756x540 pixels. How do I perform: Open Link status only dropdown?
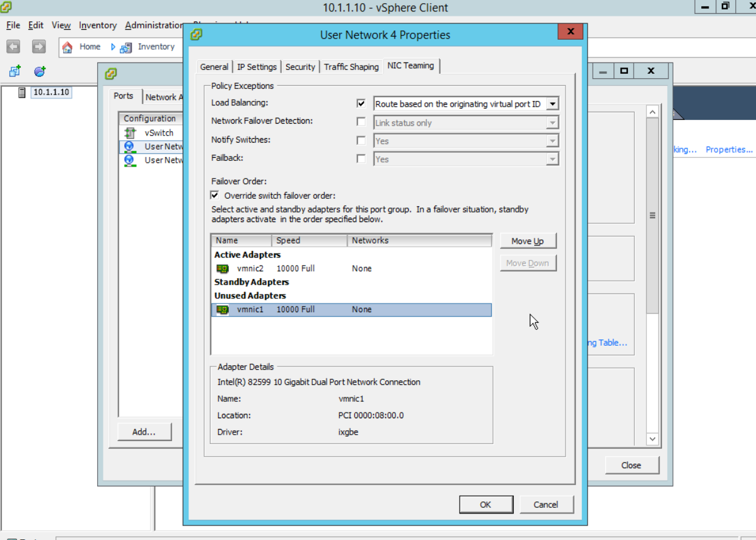552,122
